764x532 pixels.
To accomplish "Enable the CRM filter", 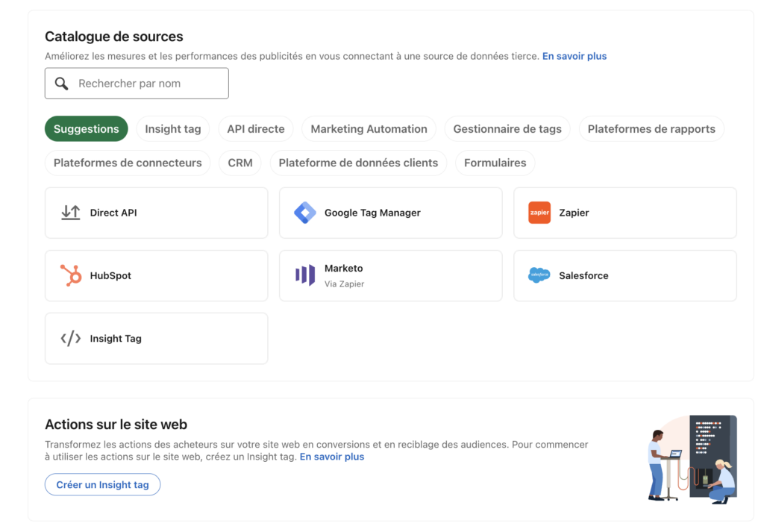I will pos(240,163).
